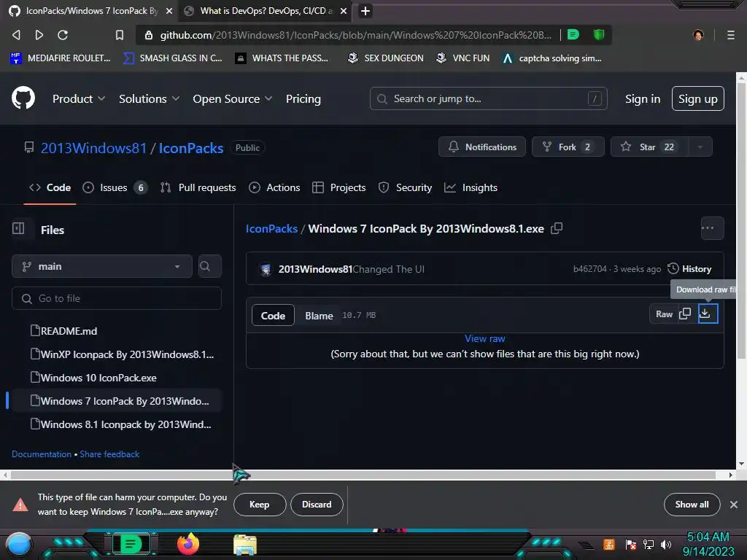The height and width of the screenshot is (560, 747).
Task: Click the View raw link
Action: pyautogui.click(x=485, y=338)
